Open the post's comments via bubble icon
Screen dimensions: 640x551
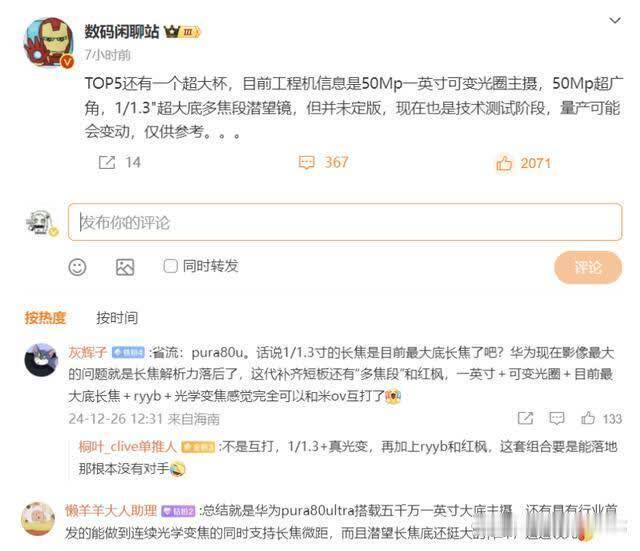307,162
